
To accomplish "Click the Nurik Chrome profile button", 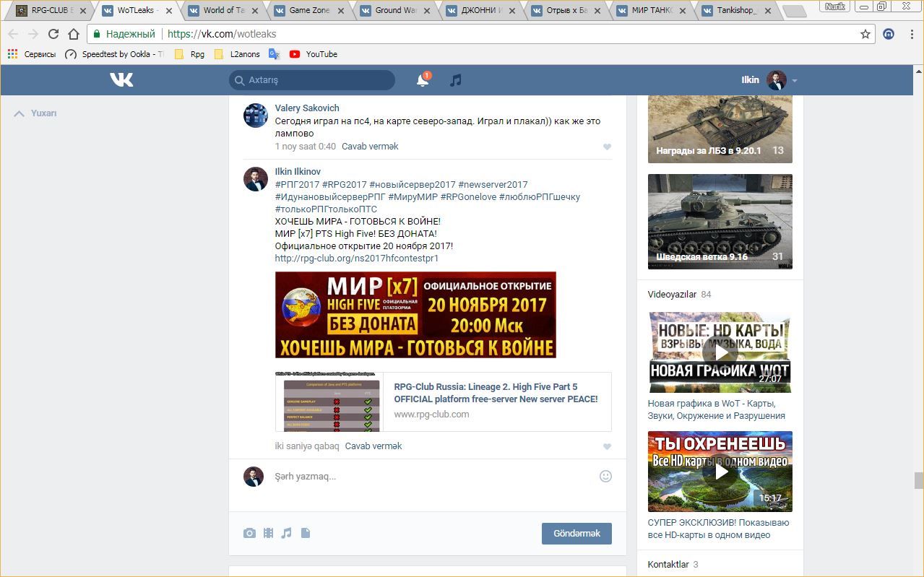I will tap(834, 6).
